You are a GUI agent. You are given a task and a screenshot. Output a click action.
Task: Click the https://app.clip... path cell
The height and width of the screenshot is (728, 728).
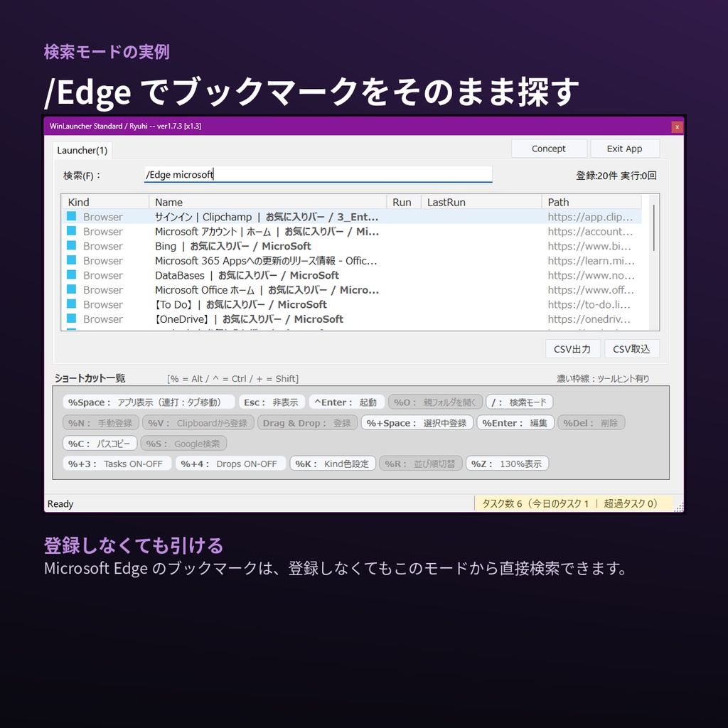click(590, 217)
